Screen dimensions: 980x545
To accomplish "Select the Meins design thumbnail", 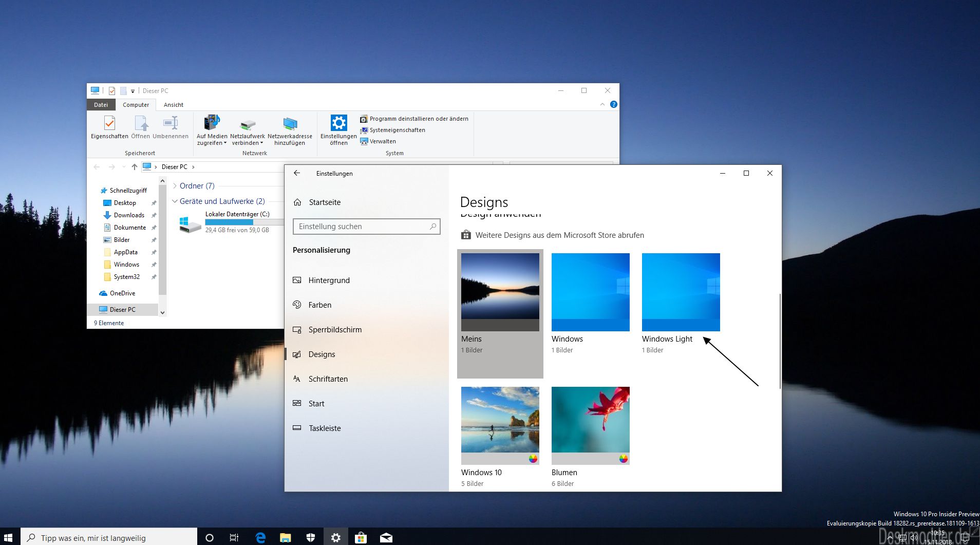I will coord(500,292).
